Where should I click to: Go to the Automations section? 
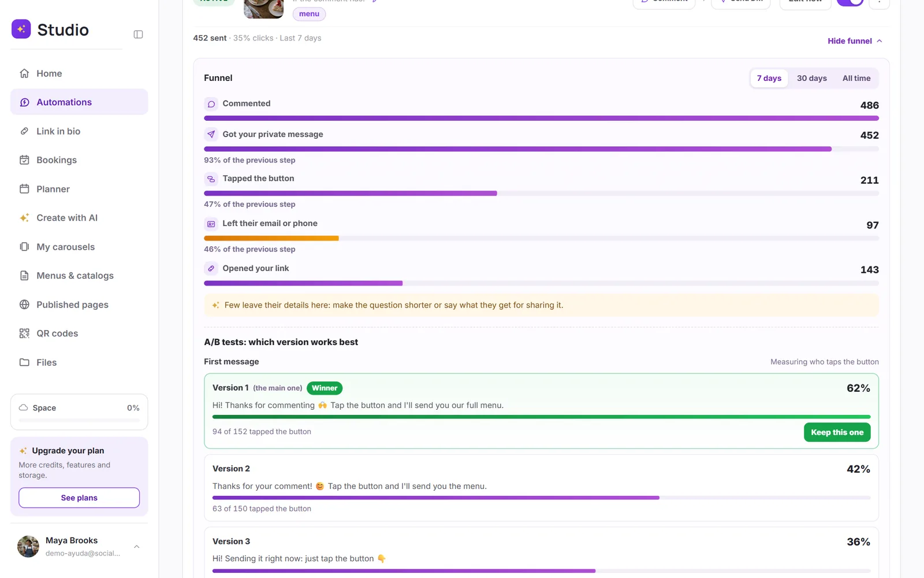click(x=79, y=102)
